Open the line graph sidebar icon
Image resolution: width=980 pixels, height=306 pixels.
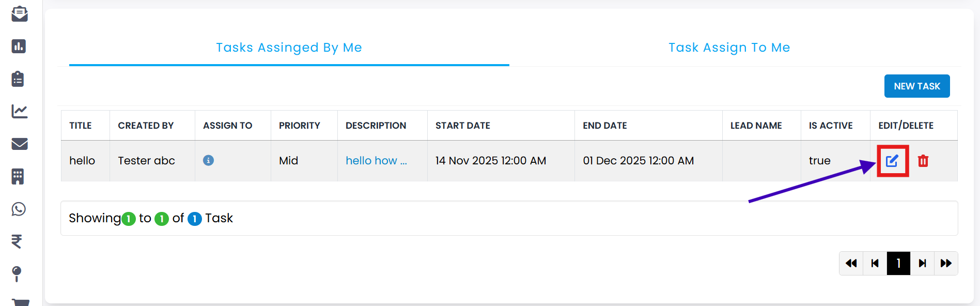[19, 111]
